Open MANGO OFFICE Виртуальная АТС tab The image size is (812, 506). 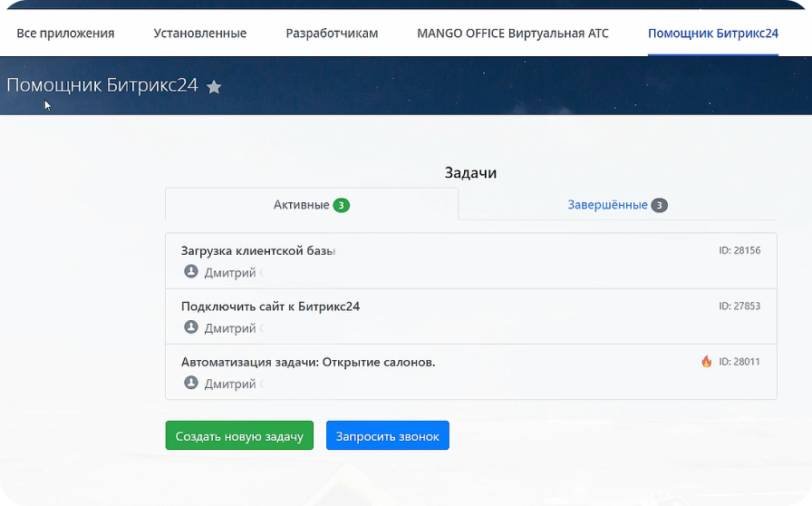(513, 34)
